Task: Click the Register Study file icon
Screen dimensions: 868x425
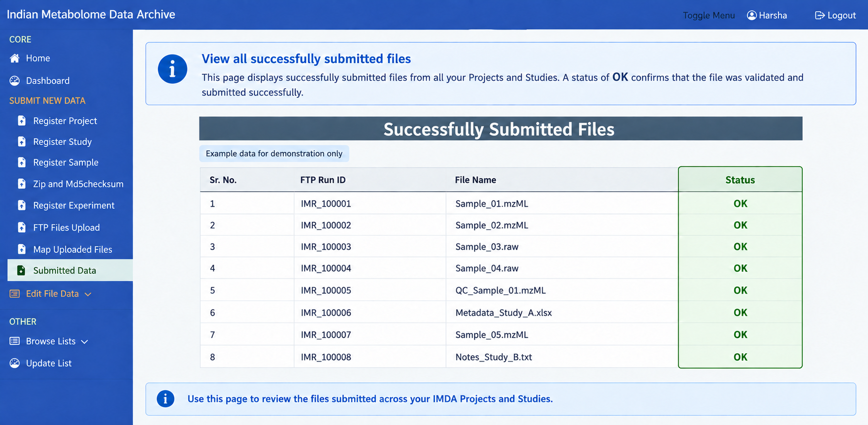Action: click(x=22, y=142)
